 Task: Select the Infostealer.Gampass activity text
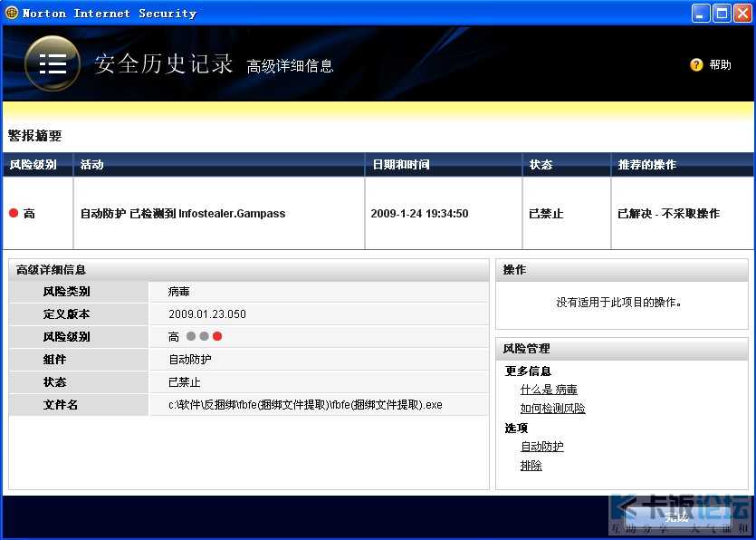pyautogui.click(x=232, y=213)
